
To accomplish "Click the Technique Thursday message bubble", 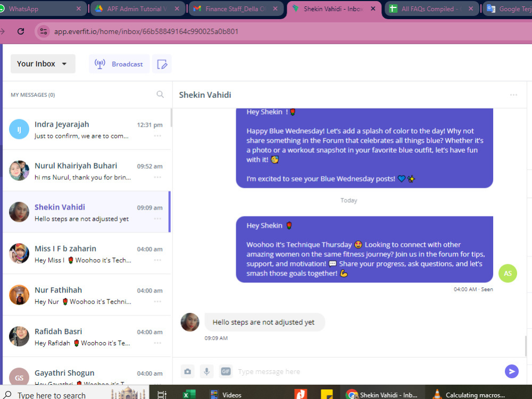I will pos(364,250).
